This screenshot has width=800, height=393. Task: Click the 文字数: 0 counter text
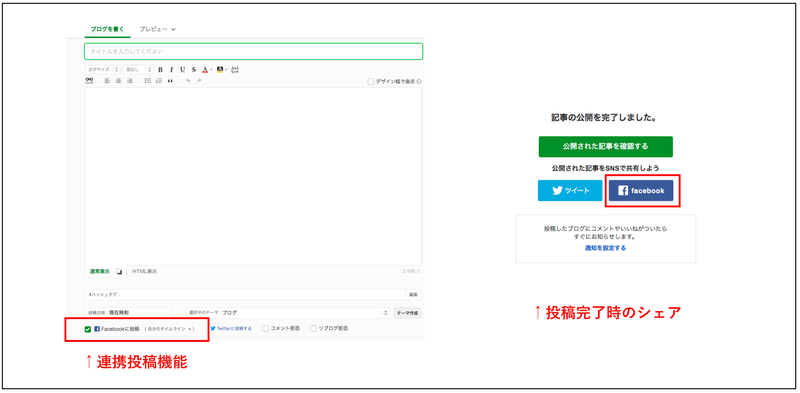tap(411, 272)
